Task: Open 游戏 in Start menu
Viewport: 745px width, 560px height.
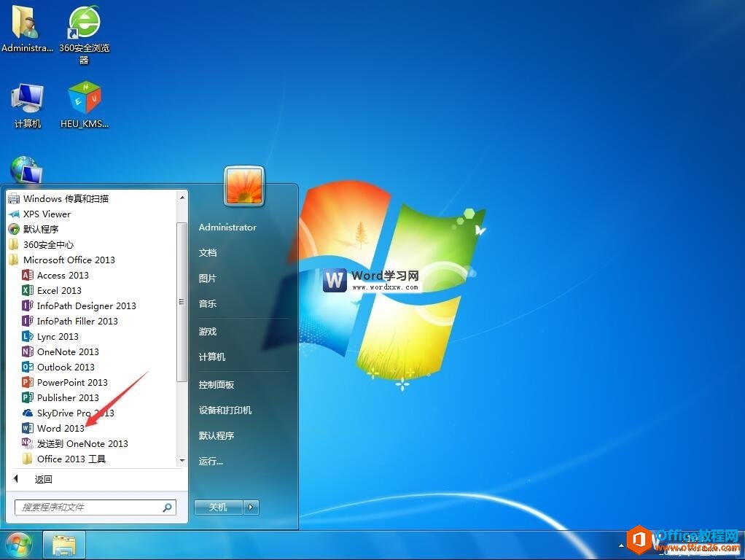Action: pos(208,331)
